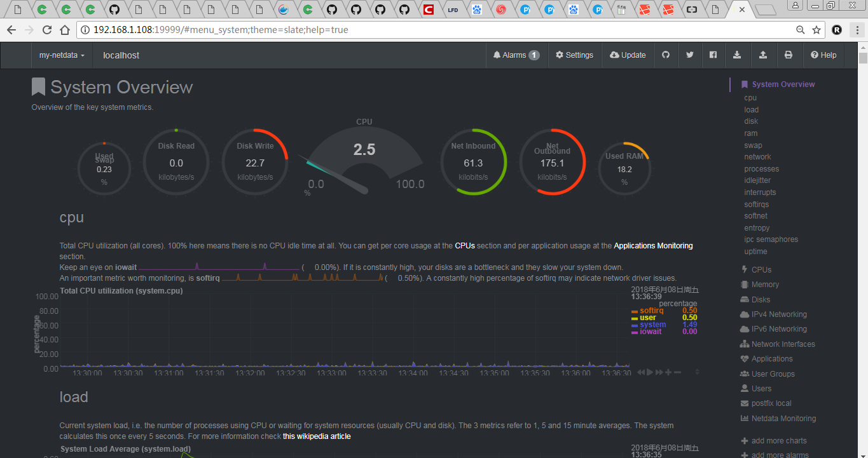Jump to idlejitter in sidebar menu
The image size is (868, 458).
tap(757, 180)
